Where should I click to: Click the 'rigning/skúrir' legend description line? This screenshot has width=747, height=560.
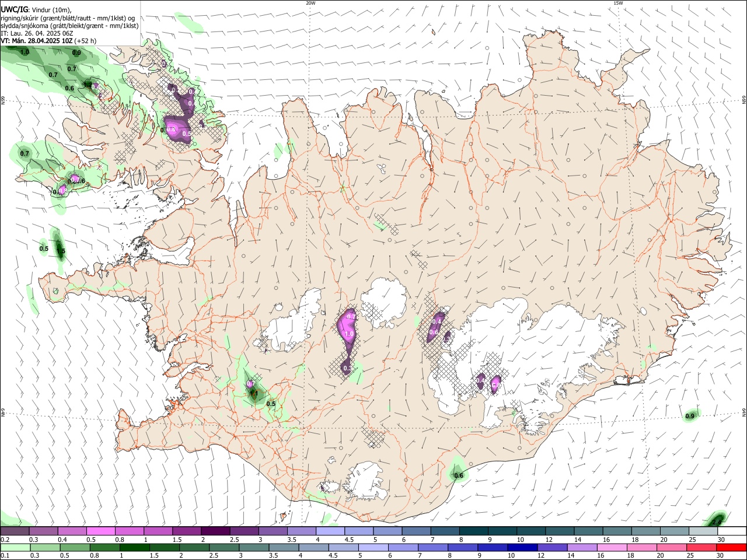68,18
